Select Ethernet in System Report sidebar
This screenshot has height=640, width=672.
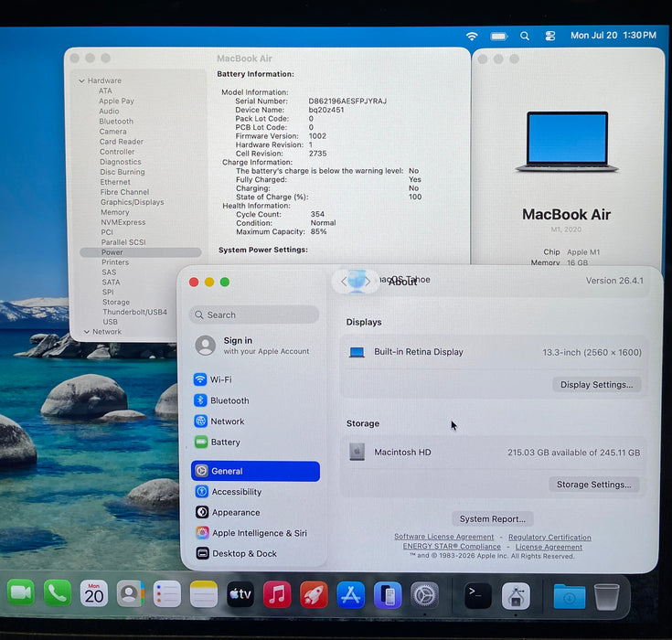(x=115, y=182)
